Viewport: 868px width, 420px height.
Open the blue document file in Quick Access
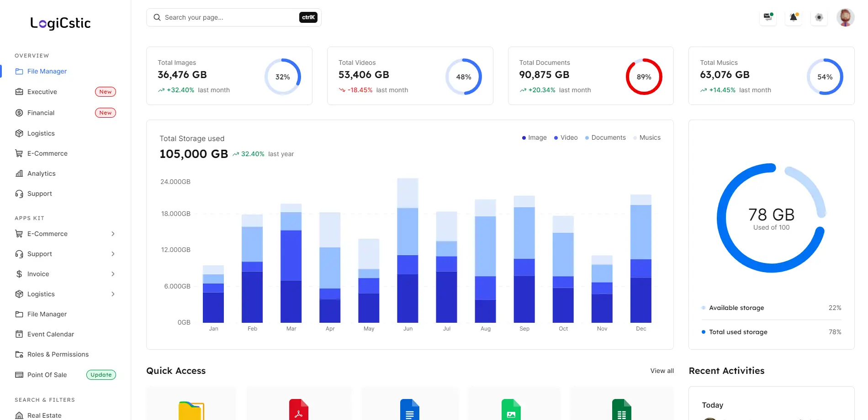[x=410, y=409]
